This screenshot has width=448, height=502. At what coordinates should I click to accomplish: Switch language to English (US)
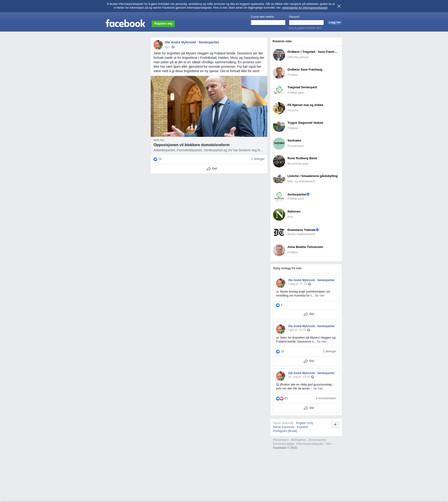click(304, 423)
